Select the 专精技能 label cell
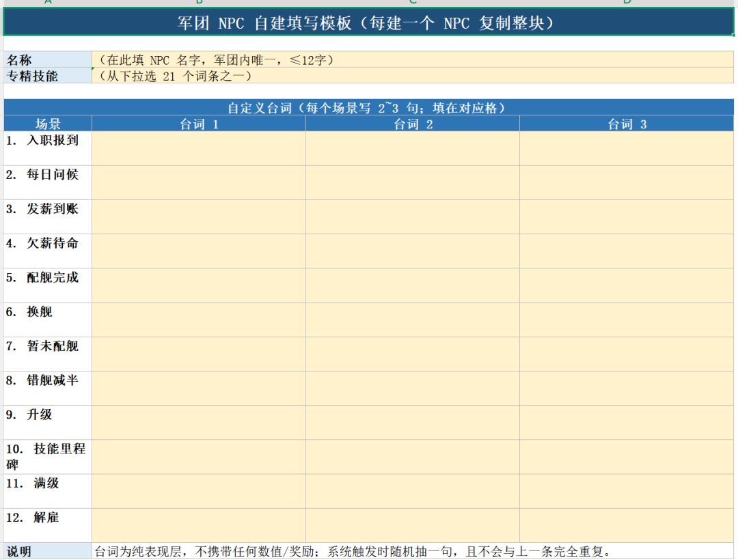738x560 pixels. 48,76
